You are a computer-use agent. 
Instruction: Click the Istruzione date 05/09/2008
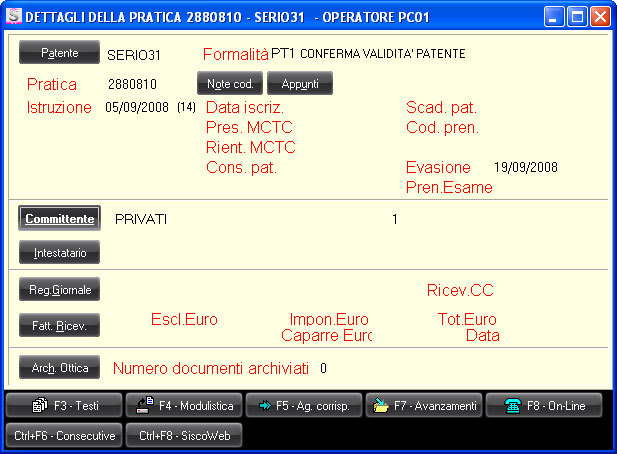coord(137,107)
